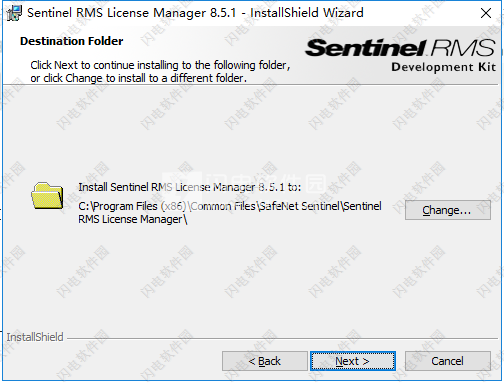The height and width of the screenshot is (383, 504).
Task: Click the bold Sentinel word in the logo
Action: 366,48
